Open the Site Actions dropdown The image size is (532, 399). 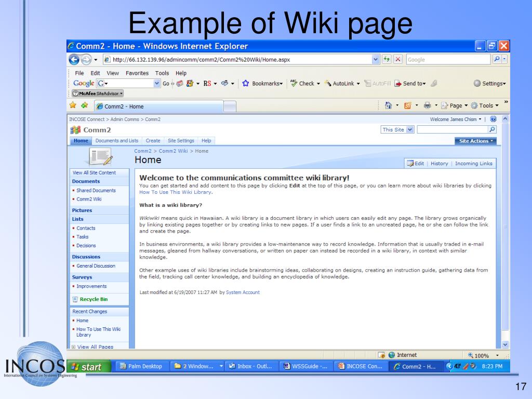tap(475, 141)
